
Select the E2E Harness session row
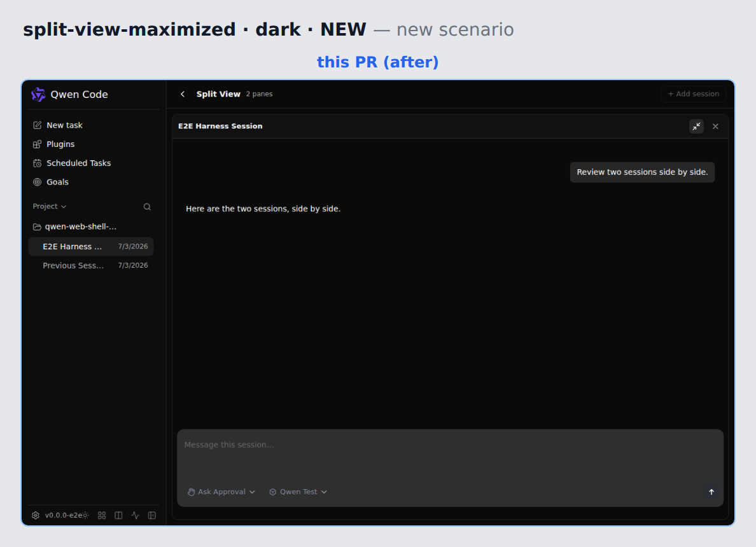[x=91, y=246]
